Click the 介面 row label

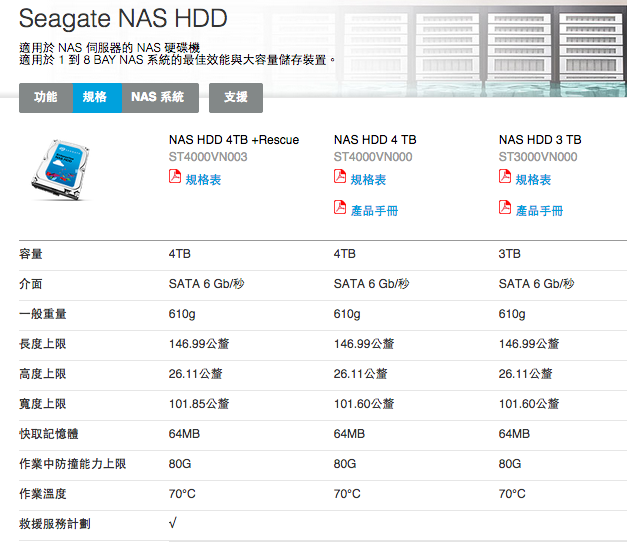(31, 284)
